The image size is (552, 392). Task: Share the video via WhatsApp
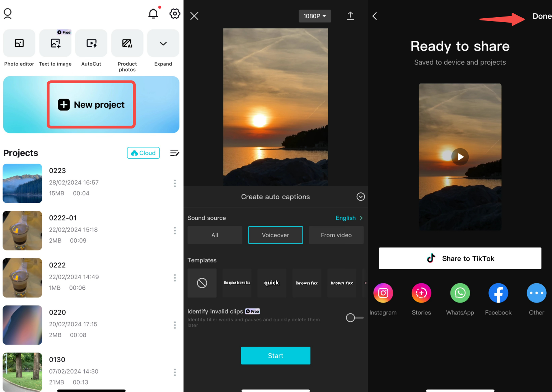pos(460,293)
